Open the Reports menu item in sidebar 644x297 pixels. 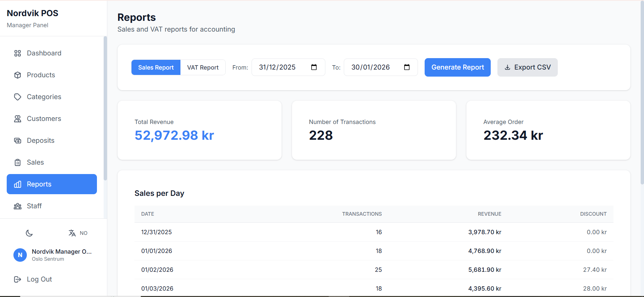point(52,184)
